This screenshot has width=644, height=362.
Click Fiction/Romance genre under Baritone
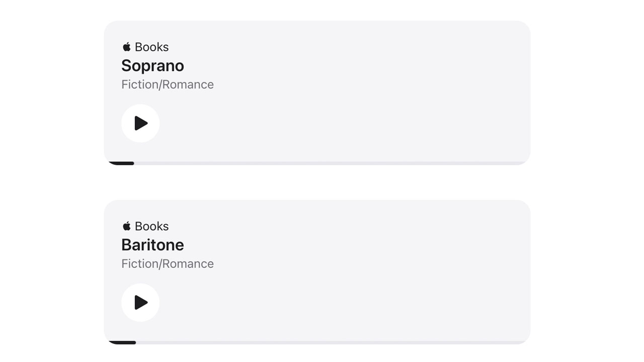tap(168, 263)
